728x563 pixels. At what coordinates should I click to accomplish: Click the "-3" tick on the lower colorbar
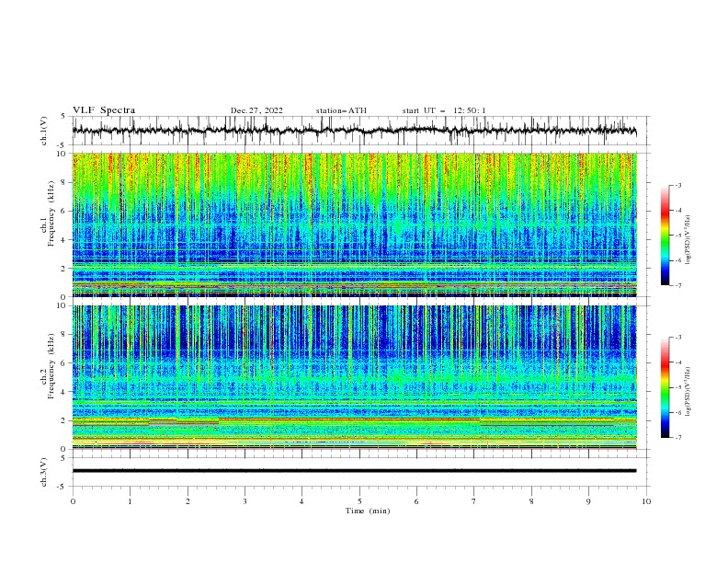(x=677, y=338)
